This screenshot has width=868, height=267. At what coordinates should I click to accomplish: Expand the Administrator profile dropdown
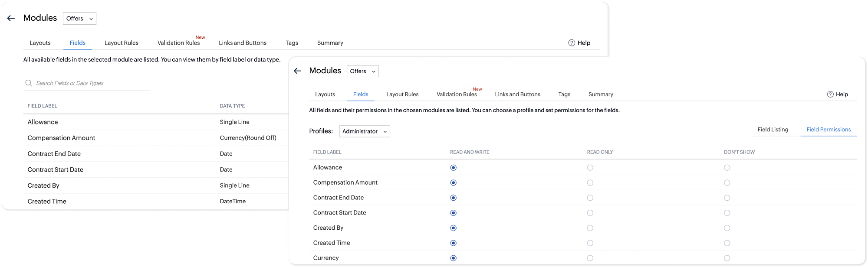click(364, 131)
